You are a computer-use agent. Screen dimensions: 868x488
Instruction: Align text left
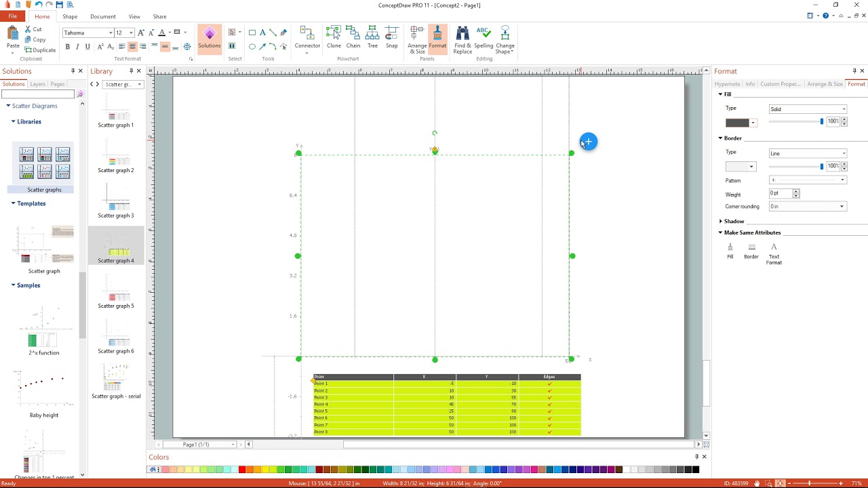pos(122,47)
